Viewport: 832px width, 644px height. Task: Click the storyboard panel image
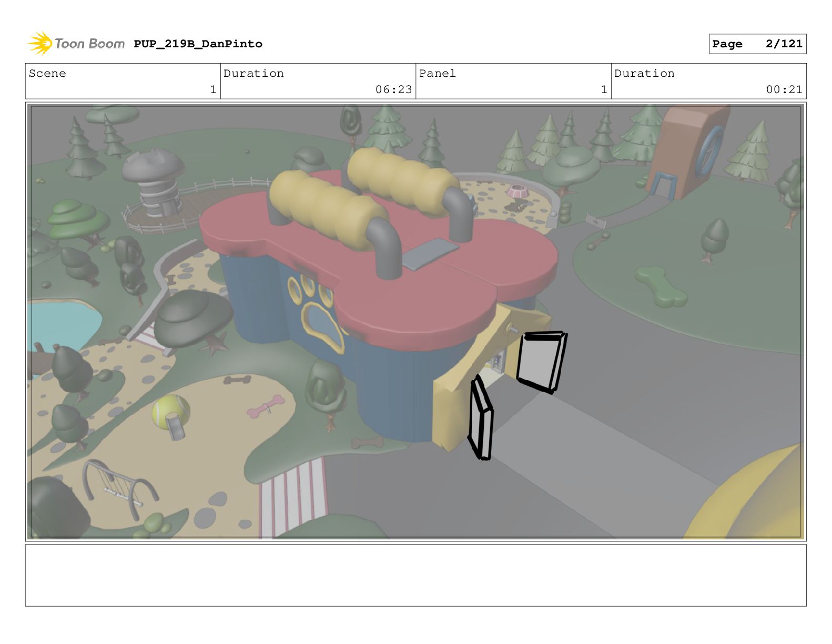tap(415, 322)
